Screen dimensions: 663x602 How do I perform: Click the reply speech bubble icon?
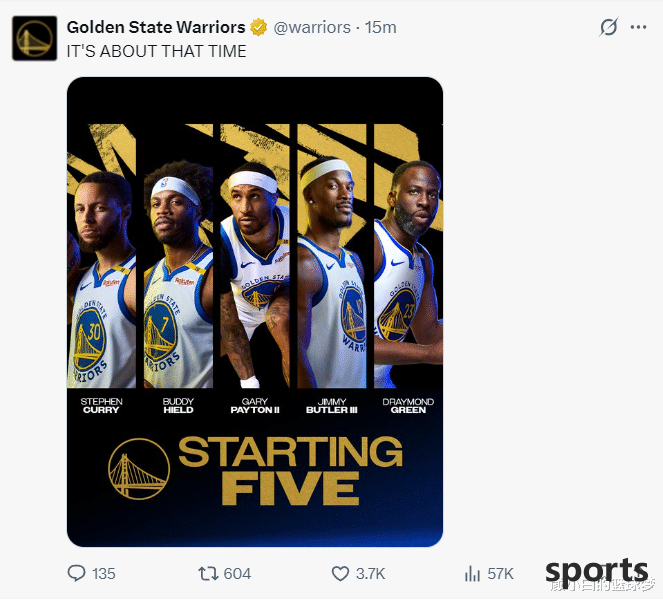[x=77, y=573]
